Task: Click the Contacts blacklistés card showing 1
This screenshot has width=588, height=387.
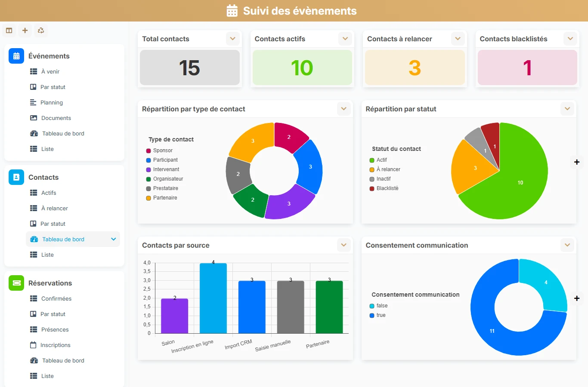Action: pos(527,68)
